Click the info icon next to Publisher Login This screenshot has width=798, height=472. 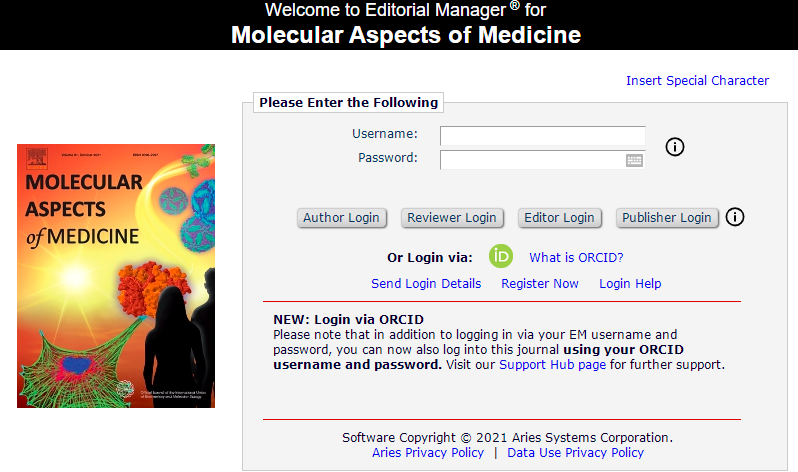736,216
